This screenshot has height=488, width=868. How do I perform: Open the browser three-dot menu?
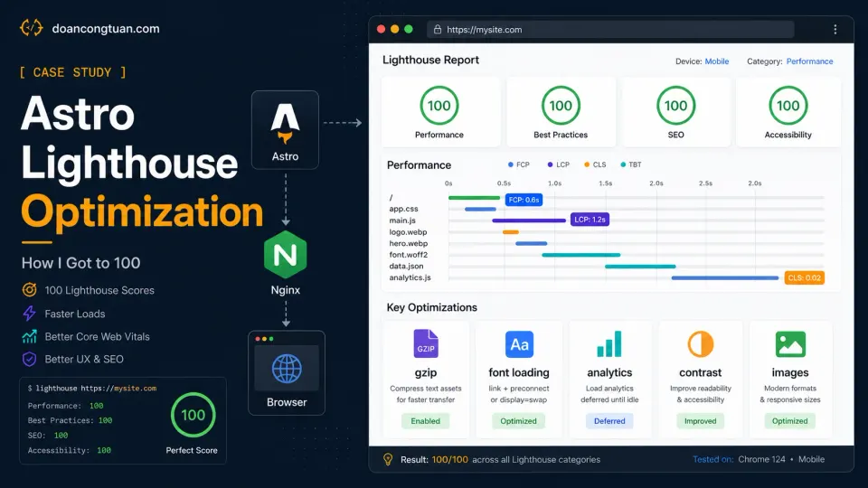(x=835, y=29)
